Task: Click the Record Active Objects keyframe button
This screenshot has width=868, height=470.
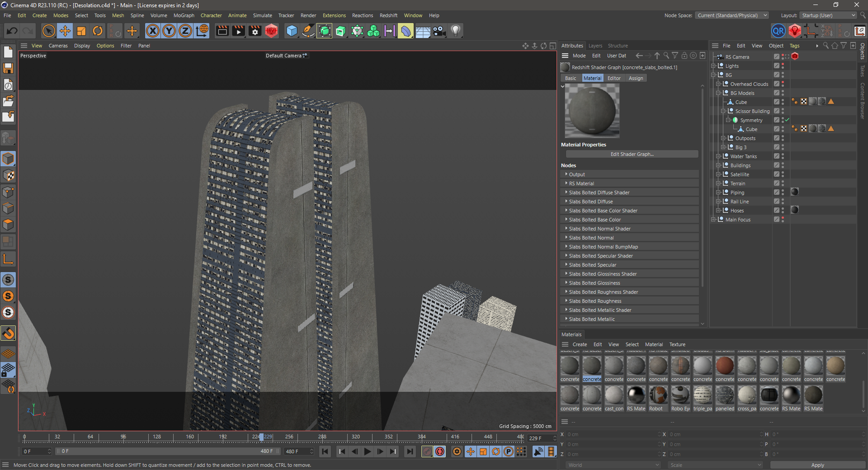Action: tap(427, 451)
